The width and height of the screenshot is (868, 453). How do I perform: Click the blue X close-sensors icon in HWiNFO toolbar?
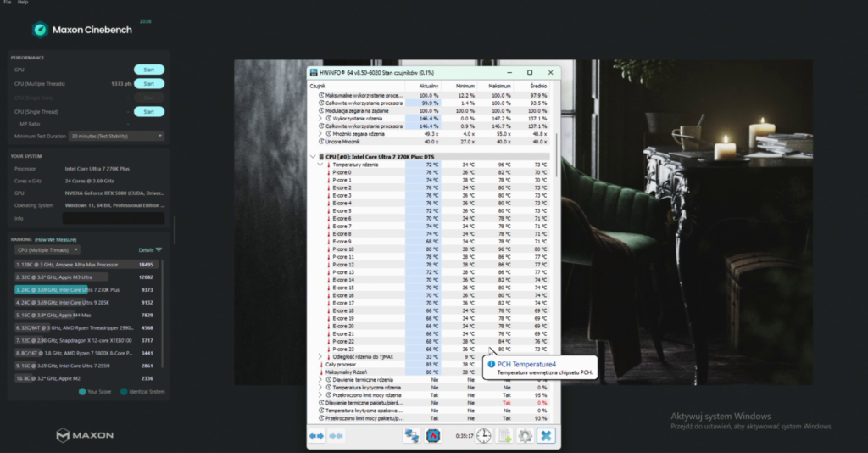pyautogui.click(x=546, y=436)
